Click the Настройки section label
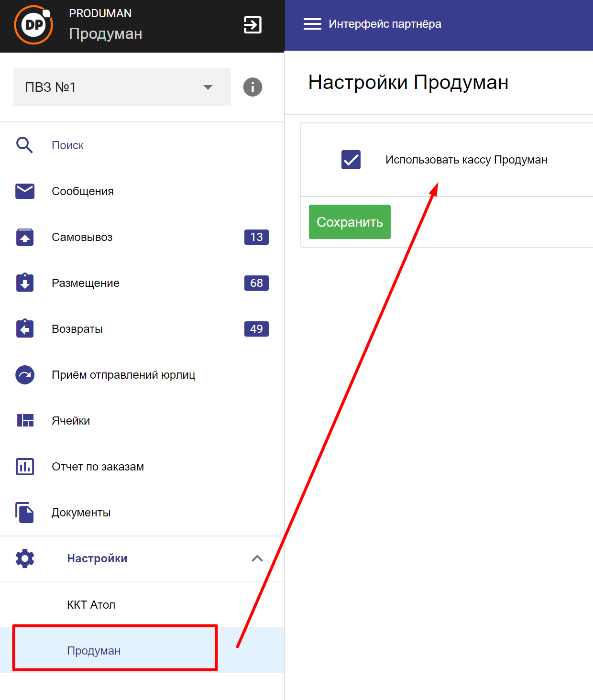 [x=97, y=558]
